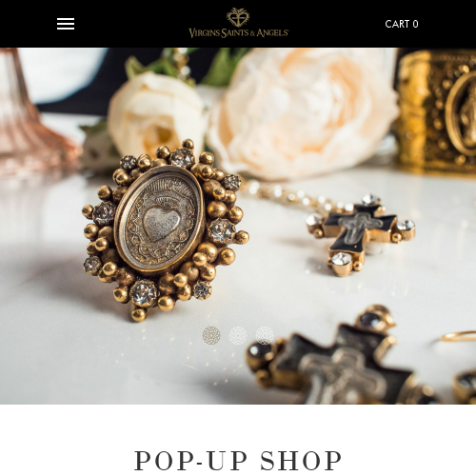Click the cart item count number
The height and width of the screenshot is (476, 476).
[415, 24]
